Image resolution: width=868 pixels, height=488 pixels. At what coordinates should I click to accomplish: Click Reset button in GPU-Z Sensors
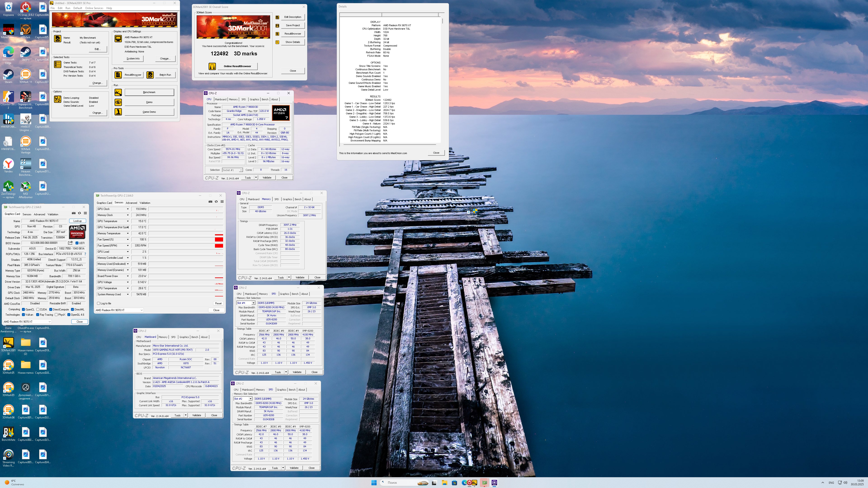[x=218, y=303]
